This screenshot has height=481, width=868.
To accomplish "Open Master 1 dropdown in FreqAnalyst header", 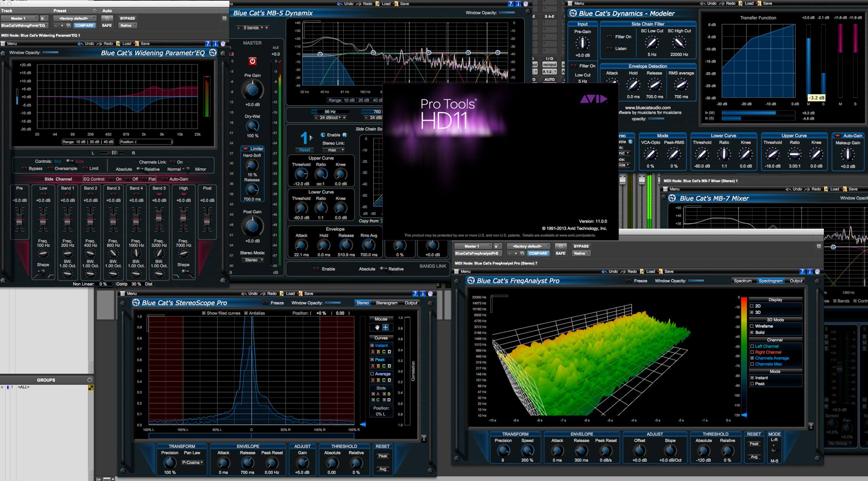I will click(x=473, y=246).
